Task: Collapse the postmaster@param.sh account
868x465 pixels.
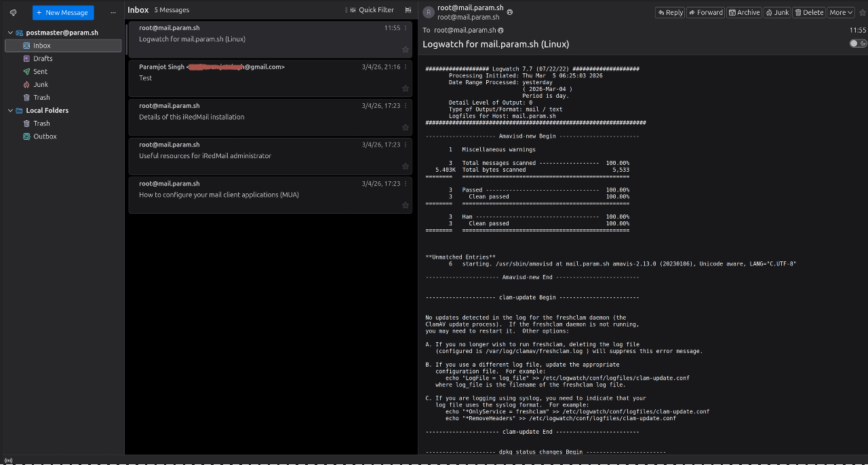Action: click(x=9, y=32)
